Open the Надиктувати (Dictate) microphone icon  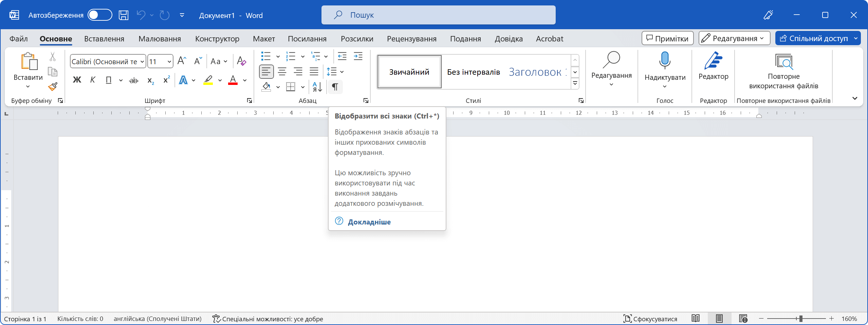[x=664, y=60]
